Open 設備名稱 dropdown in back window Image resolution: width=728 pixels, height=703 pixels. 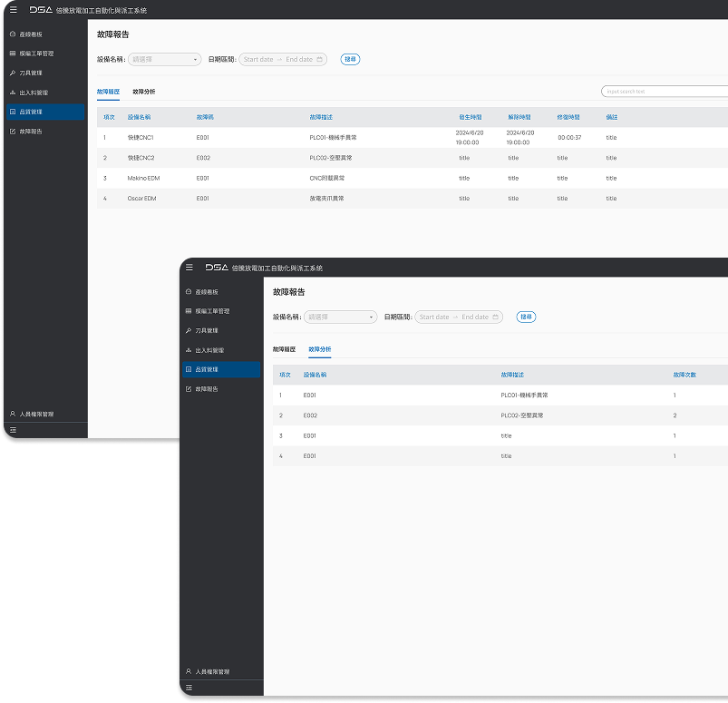point(164,59)
